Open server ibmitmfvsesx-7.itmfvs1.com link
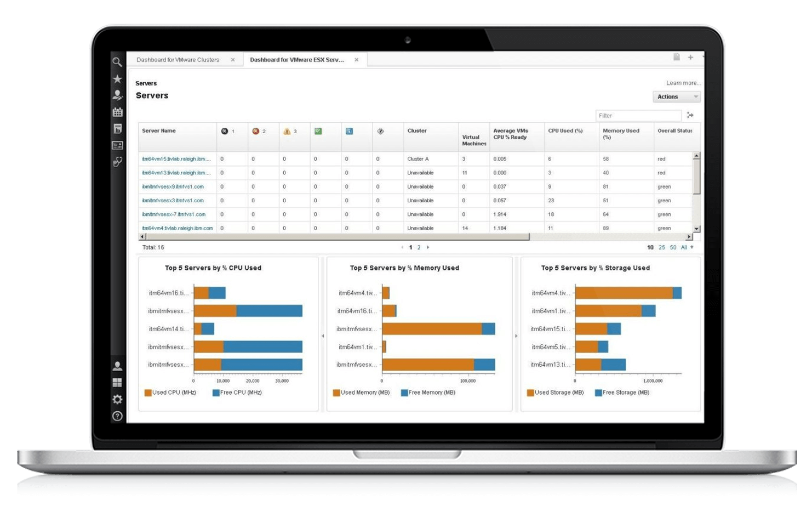The height and width of the screenshot is (511, 812). click(174, 214)
